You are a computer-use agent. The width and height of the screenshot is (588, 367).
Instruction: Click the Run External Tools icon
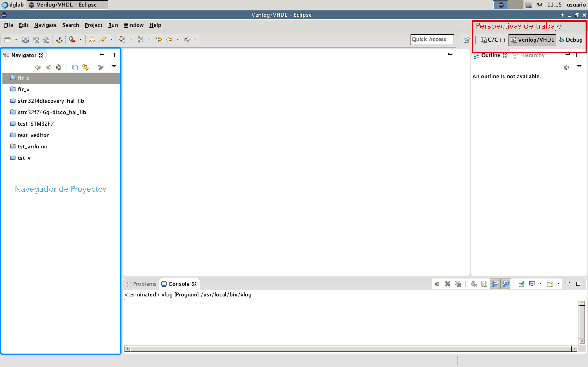point(72,40)
